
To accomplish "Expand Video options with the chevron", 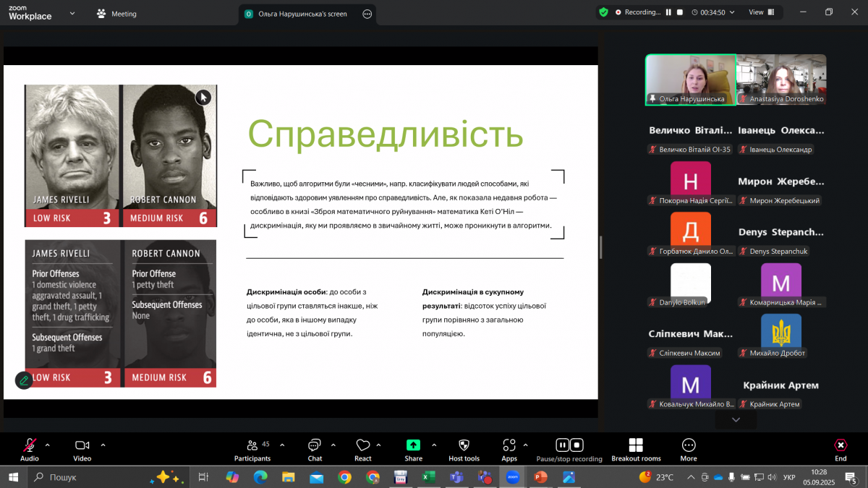I will pos(102,445).
